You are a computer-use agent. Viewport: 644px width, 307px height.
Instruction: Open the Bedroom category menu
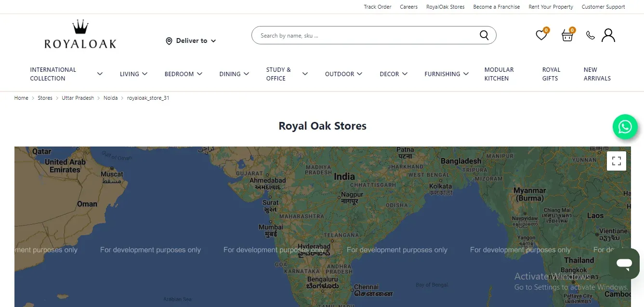click(179, 74)
